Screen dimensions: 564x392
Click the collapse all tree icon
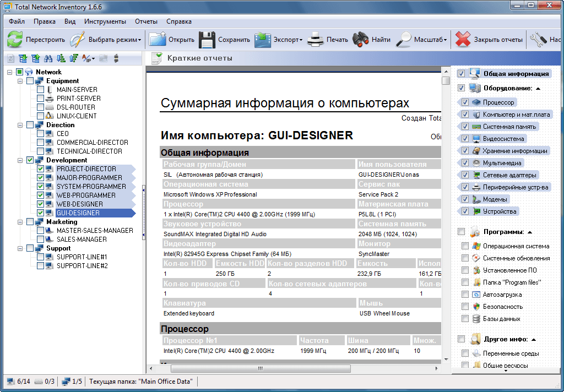[x=36, y=58]
